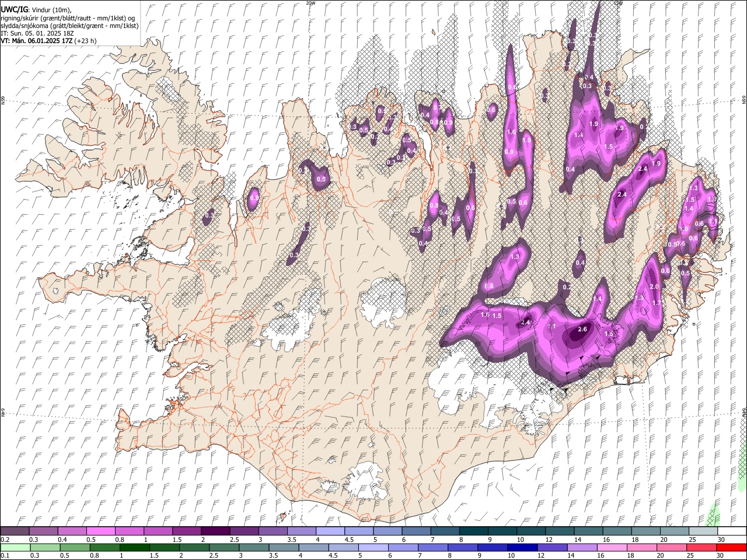Click the '0.1' label under lower legend row
747x560 pixels.
tap(5, 555)
